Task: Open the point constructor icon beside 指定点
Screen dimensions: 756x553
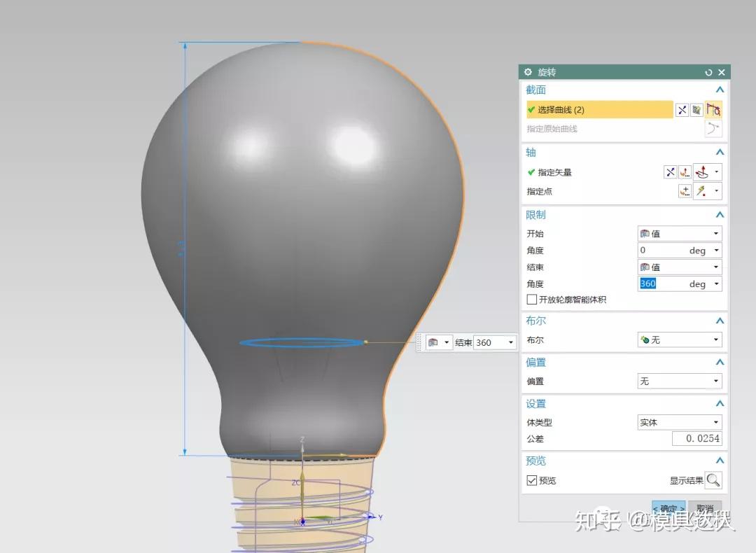Action: pos(684,190)
